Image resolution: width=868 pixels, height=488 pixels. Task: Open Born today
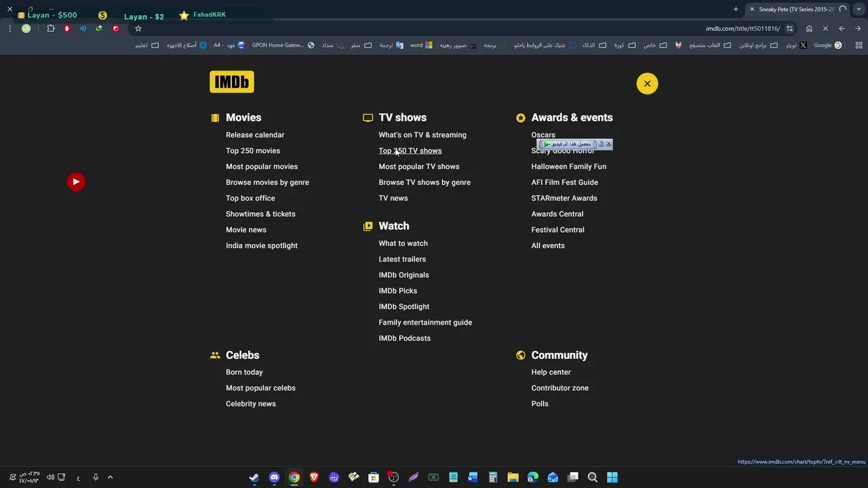tap(244, 372)
